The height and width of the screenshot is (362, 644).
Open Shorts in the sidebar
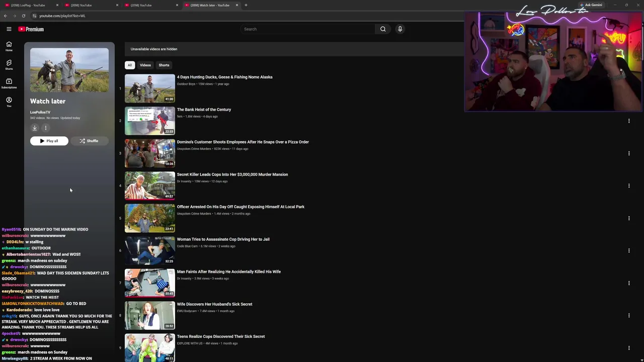[x=9, y=65]
